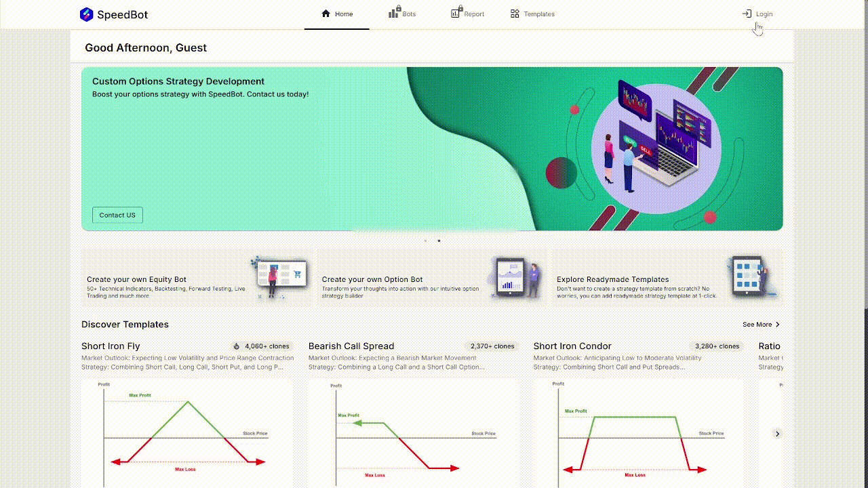
Task: Select the second banner carousel dot
Action: click(x=439, y=241)
